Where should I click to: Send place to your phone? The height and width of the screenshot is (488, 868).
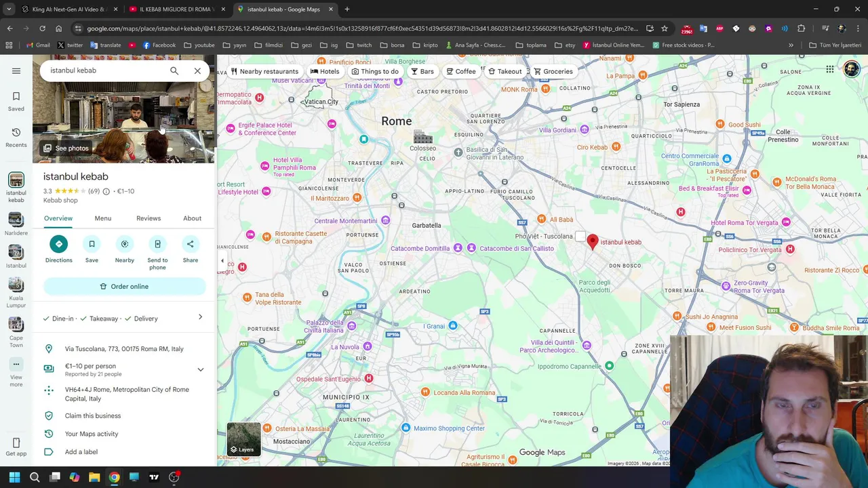[x=157, y=253]
